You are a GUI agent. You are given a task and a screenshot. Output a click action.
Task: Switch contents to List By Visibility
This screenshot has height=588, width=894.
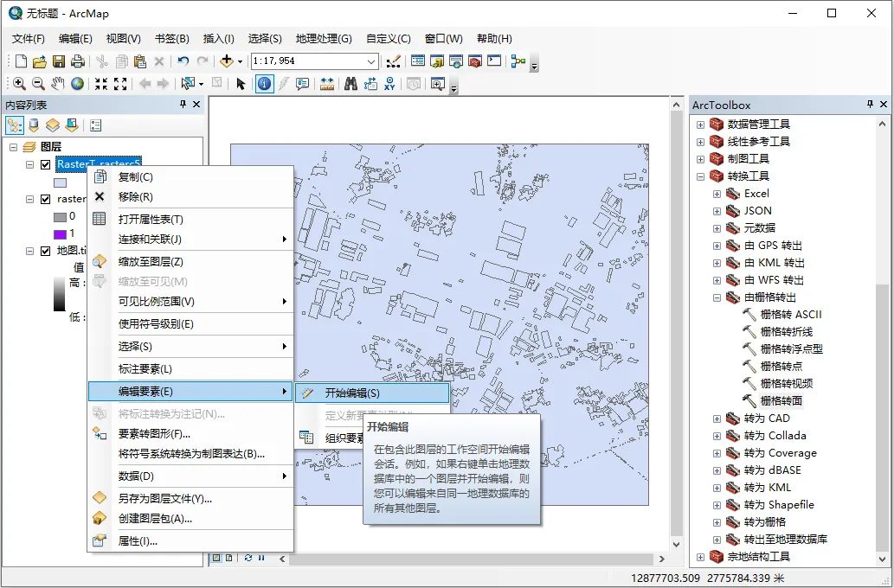click(53, 125)
